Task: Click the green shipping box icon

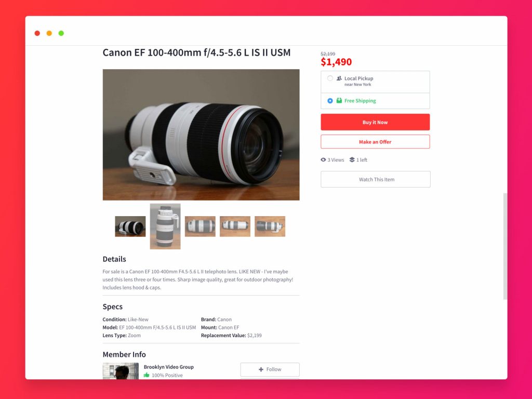Action: (x=339, y=100)
